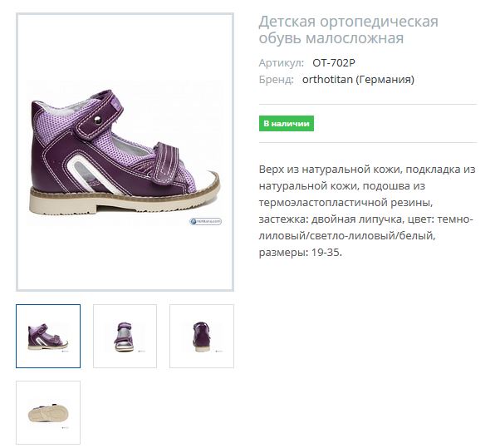This screenshot has width=495, height=448.
Task: Click the watermark logo on the main image
Action: pyautogui.click(x=205, y=221)
